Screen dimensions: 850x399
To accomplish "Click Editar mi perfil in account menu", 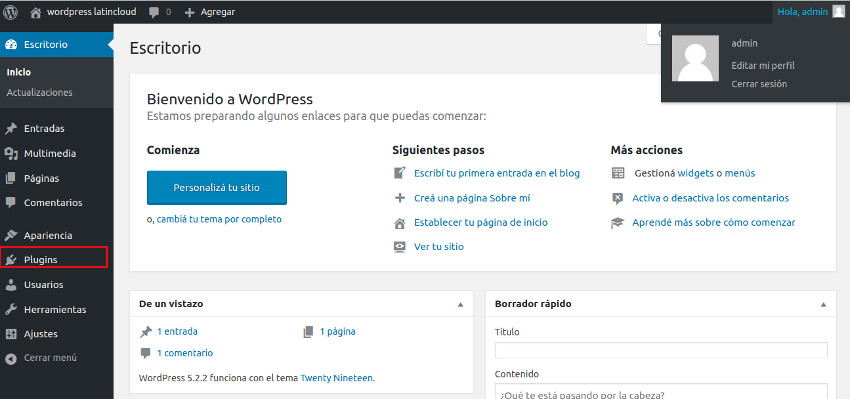I will click(x=763, y=66).
